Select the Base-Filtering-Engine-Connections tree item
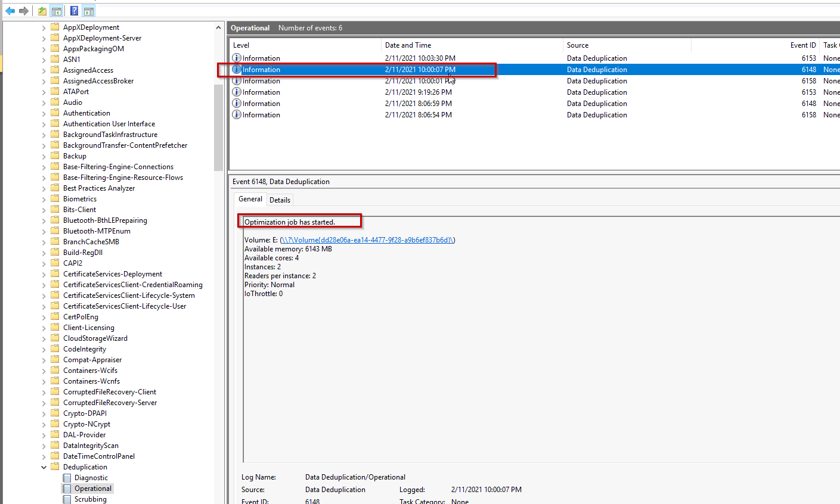 [119, 167]
